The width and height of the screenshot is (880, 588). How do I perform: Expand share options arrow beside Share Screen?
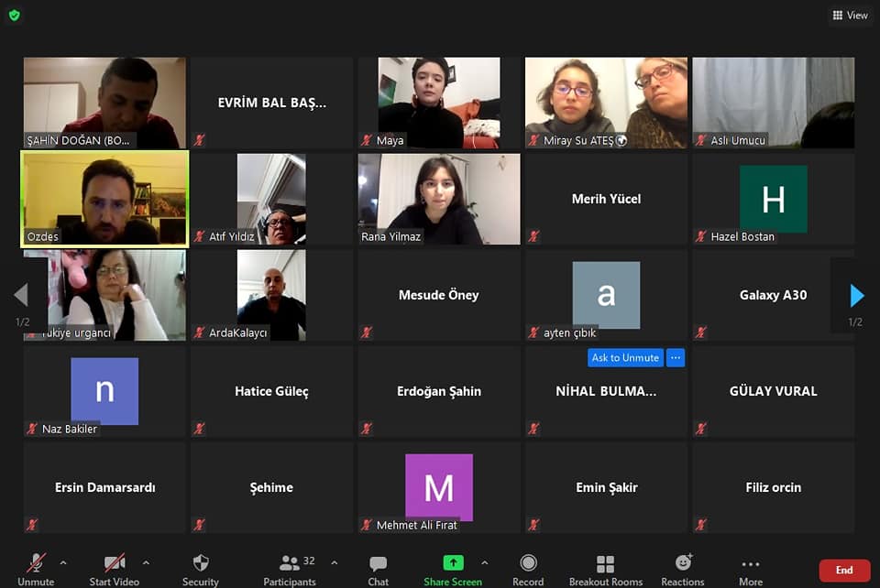(484, 562)
